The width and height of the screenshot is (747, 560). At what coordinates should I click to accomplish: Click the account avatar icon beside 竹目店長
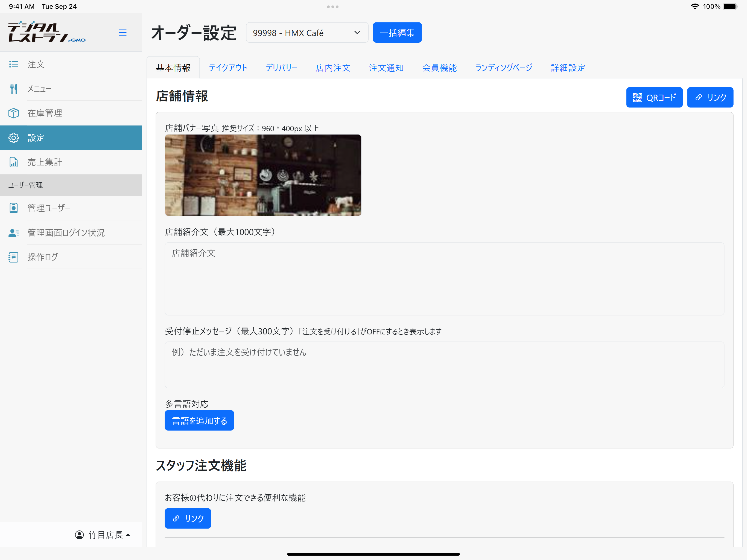[x=79, y=534]
